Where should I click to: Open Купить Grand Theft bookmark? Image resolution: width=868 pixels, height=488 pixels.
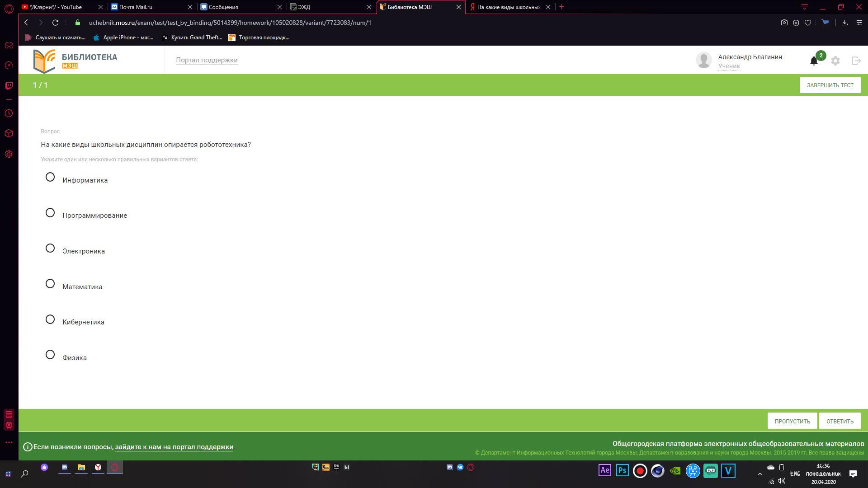click(x=192, y=38)
